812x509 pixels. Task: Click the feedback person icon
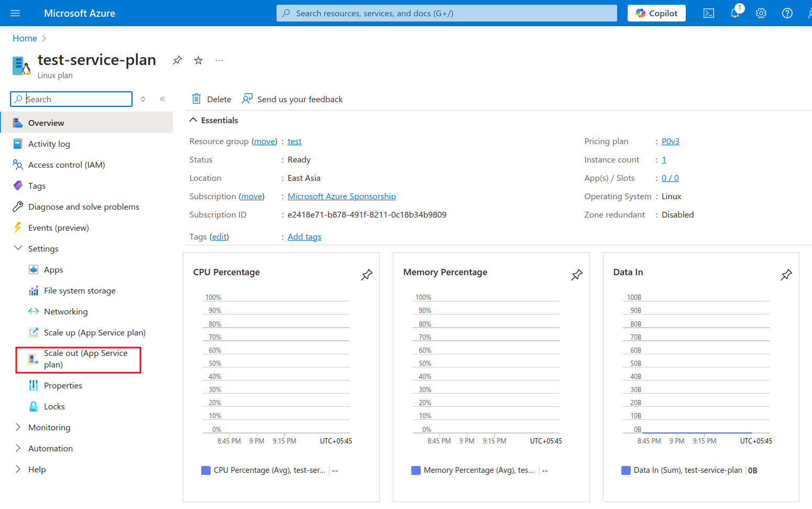pyautogui.click(x=247, y=99)
